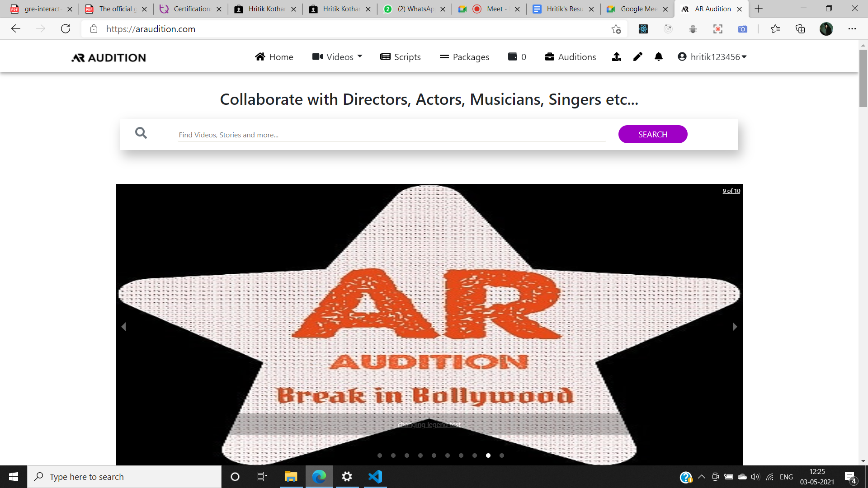Screen dimensions: 868x488
Task: Open the Favorites list icon
Action: pyautogui.click(x=775, y=29)
